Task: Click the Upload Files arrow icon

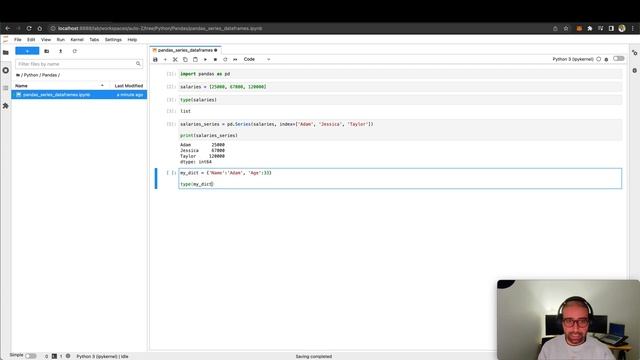Action: pyautogui.click(x=60, y=51)
